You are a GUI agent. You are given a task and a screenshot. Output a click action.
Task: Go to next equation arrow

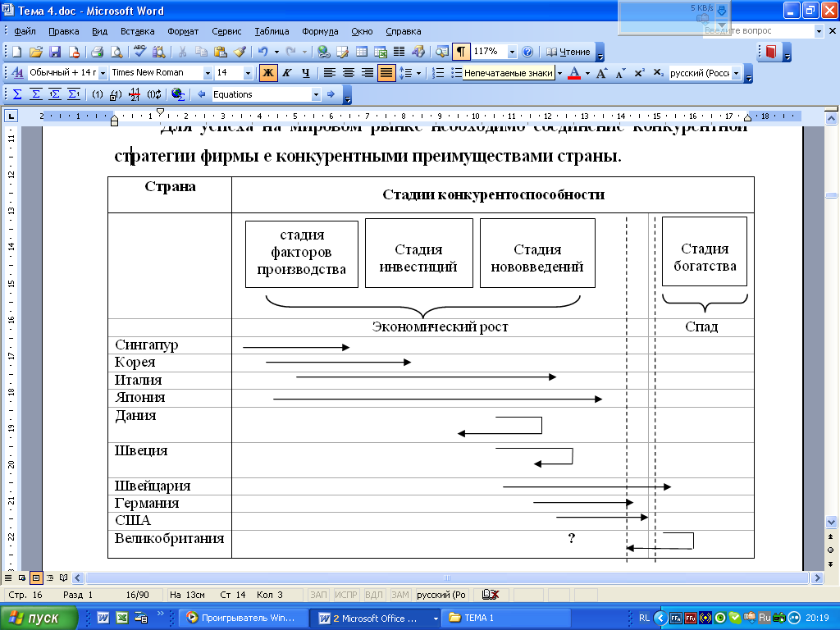pyautogui.click(x=331, y=94)
